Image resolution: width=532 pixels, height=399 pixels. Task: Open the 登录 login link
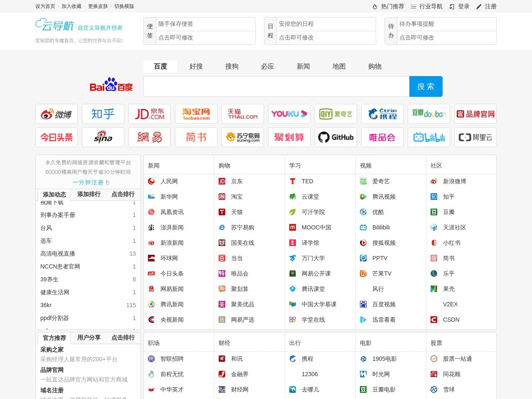point(460,6)
